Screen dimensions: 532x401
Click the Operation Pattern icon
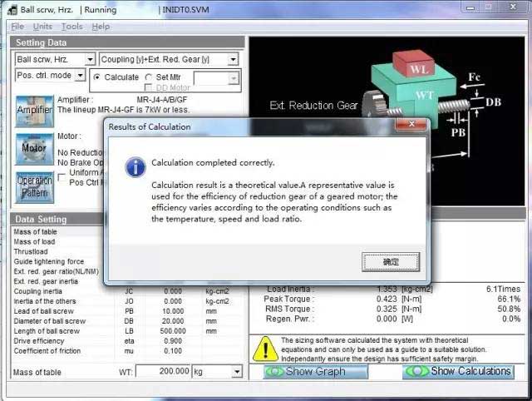[x=34, y=186]
